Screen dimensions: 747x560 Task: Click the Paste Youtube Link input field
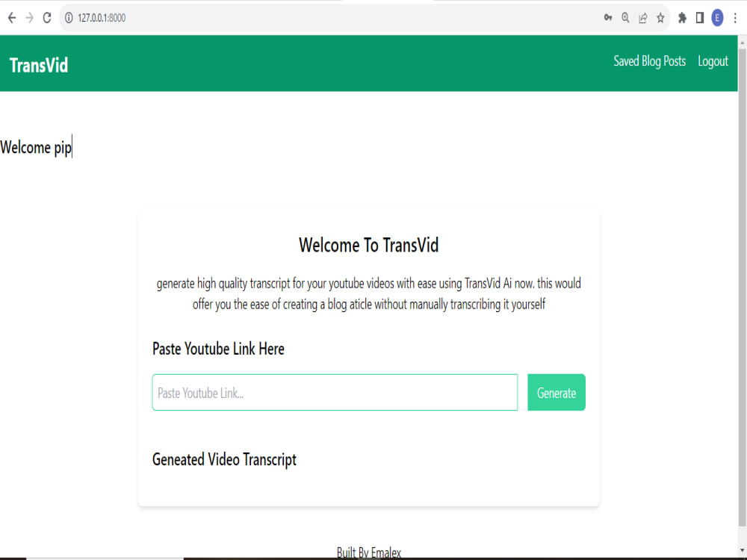coord(335,392)
